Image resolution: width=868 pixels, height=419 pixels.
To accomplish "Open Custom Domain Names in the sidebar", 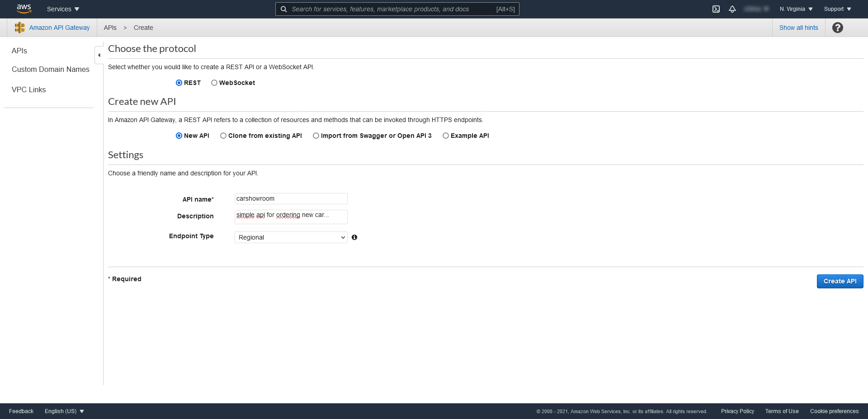I will click(x=51, y=69).
